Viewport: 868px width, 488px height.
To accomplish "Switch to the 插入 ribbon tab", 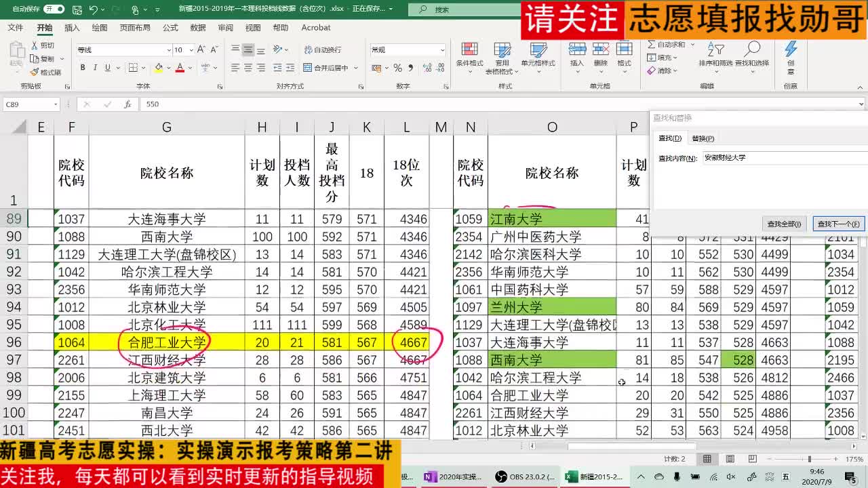I will 72,28.
